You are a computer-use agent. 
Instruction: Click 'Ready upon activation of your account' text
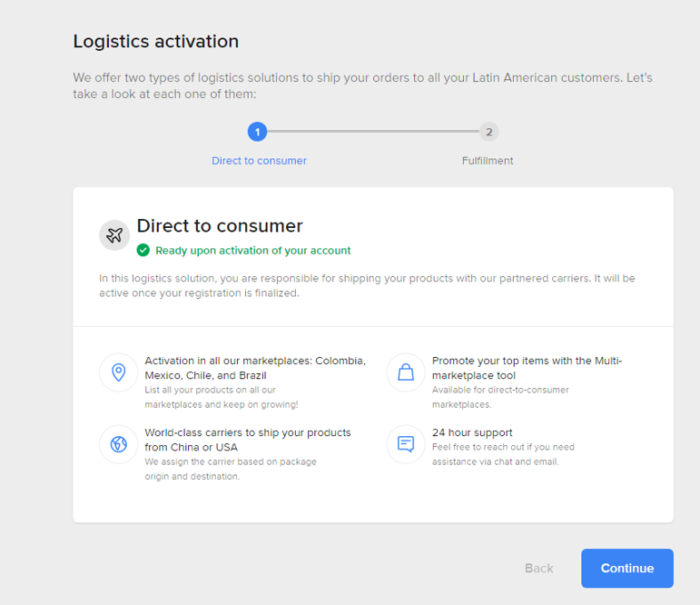253,251
